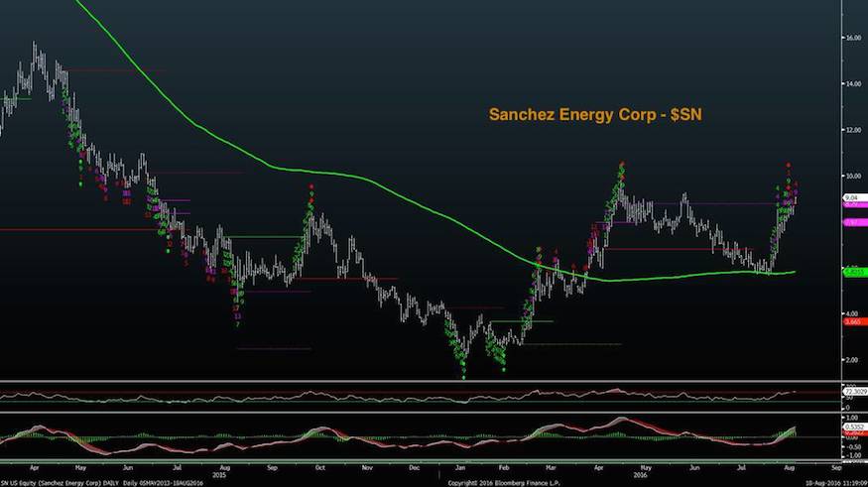
Task: Select the 4.00 price axis label
Action: (853, 313)
